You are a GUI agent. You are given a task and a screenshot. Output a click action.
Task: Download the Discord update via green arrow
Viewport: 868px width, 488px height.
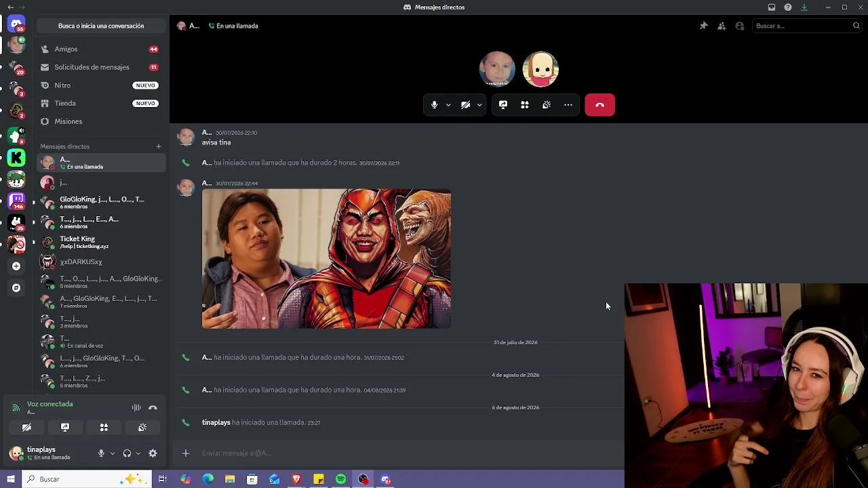[x=804, y=7]
